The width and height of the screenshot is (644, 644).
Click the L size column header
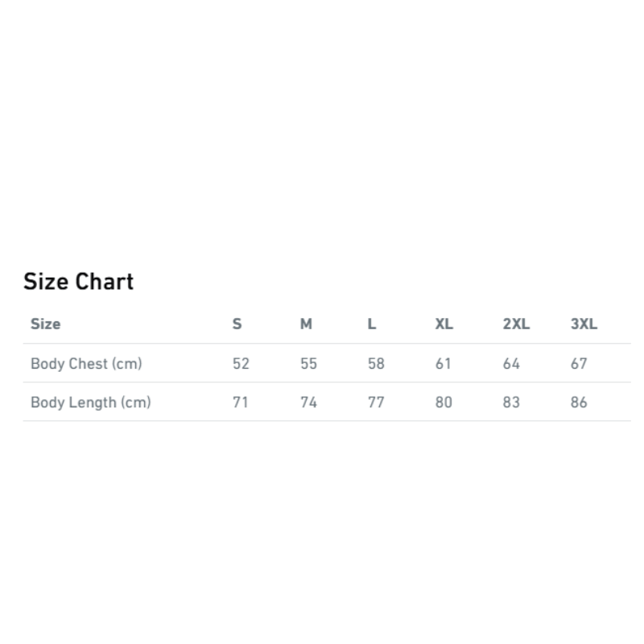tap(372, 324)
